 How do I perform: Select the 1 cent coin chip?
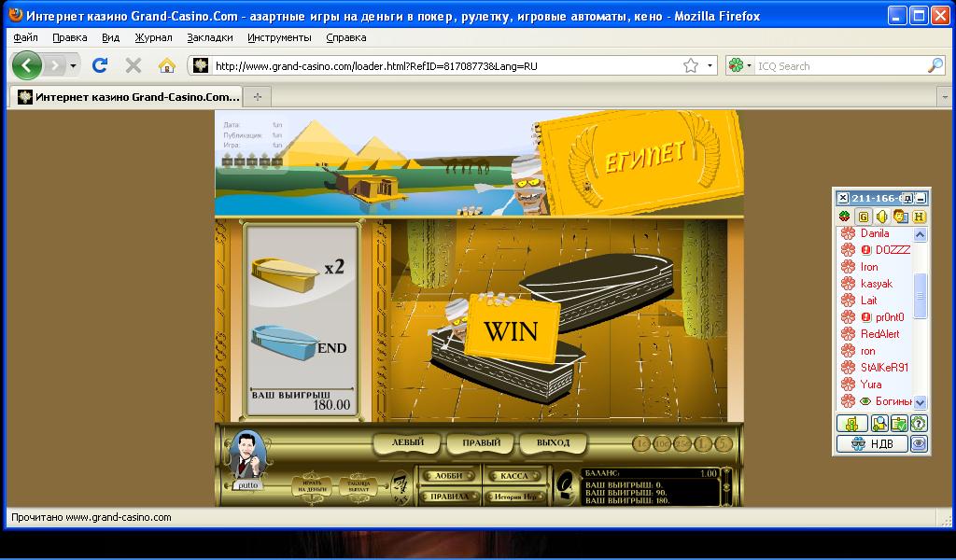(642, 444)
